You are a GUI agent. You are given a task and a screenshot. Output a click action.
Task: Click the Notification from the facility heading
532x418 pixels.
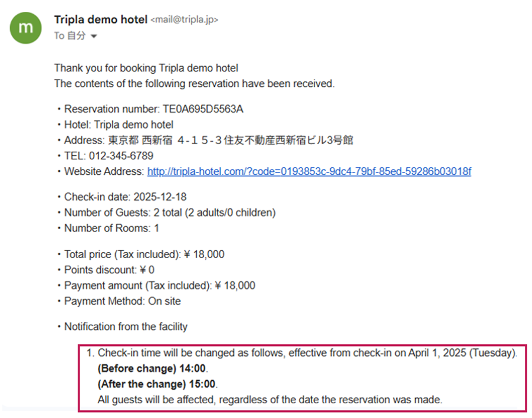126,326
